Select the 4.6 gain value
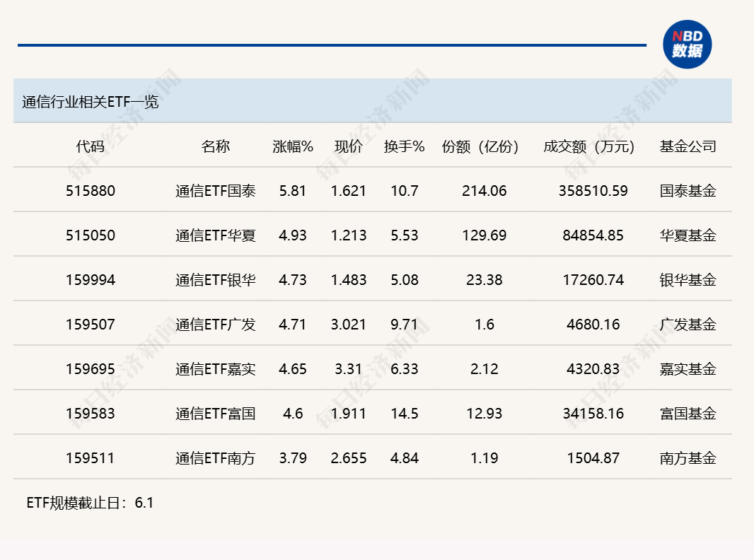This screenshot has height=560, width=754. click(293, 414)
